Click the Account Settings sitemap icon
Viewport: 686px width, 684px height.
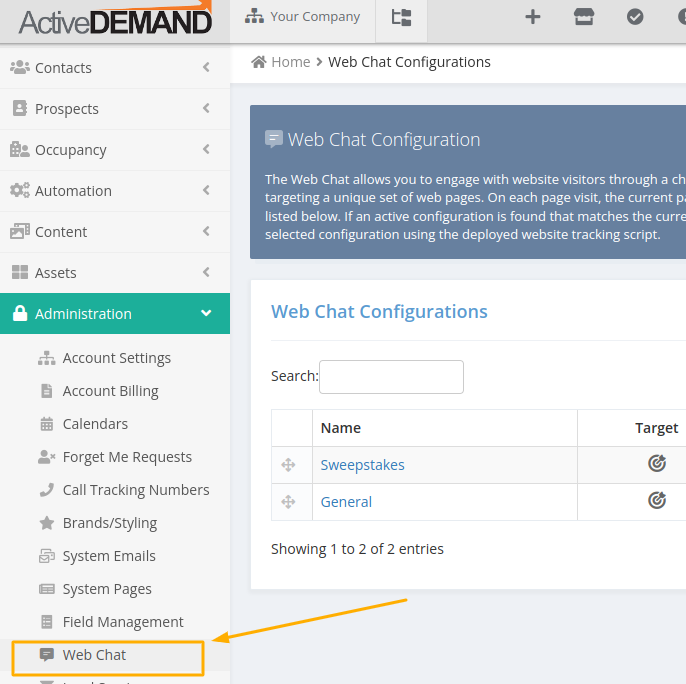coord(46,358)
